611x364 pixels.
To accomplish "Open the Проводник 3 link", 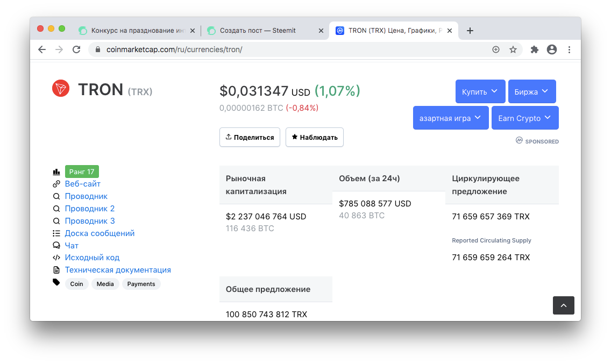I will click(90, 221).
